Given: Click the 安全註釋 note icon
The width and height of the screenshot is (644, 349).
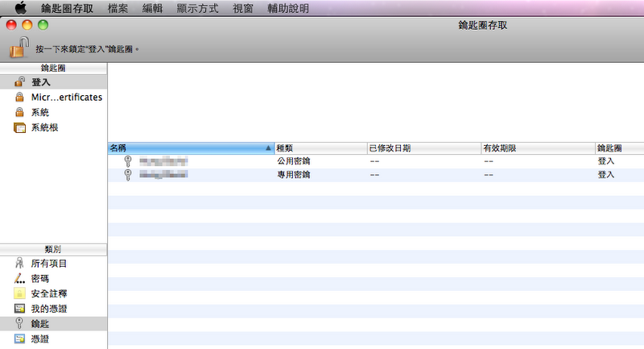Looking at the screenshot, I should pyautogui.click(x=19, y=294).
